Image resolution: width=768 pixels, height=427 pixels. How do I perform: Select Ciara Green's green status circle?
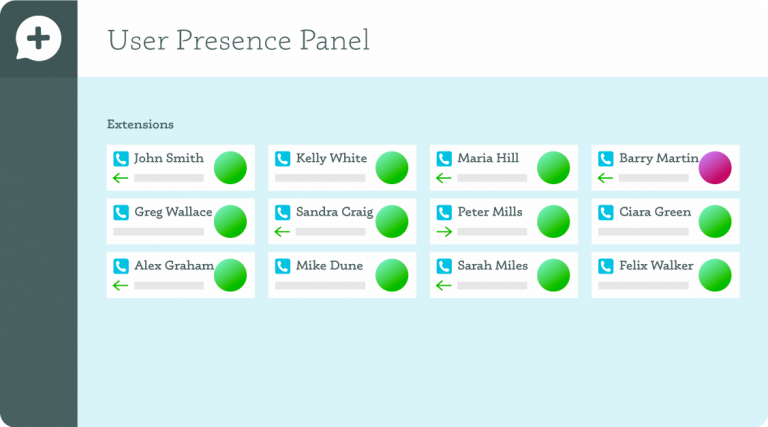[x=715, y=221]
